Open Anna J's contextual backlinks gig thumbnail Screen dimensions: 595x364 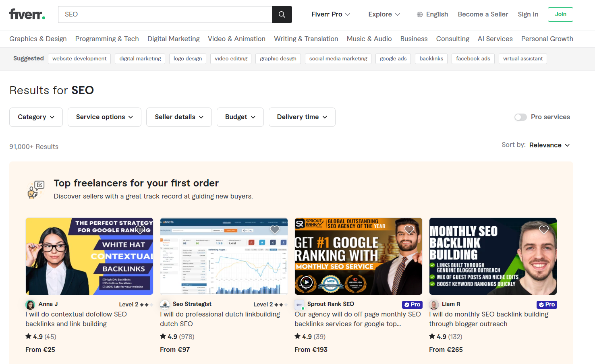click(89, 256)
